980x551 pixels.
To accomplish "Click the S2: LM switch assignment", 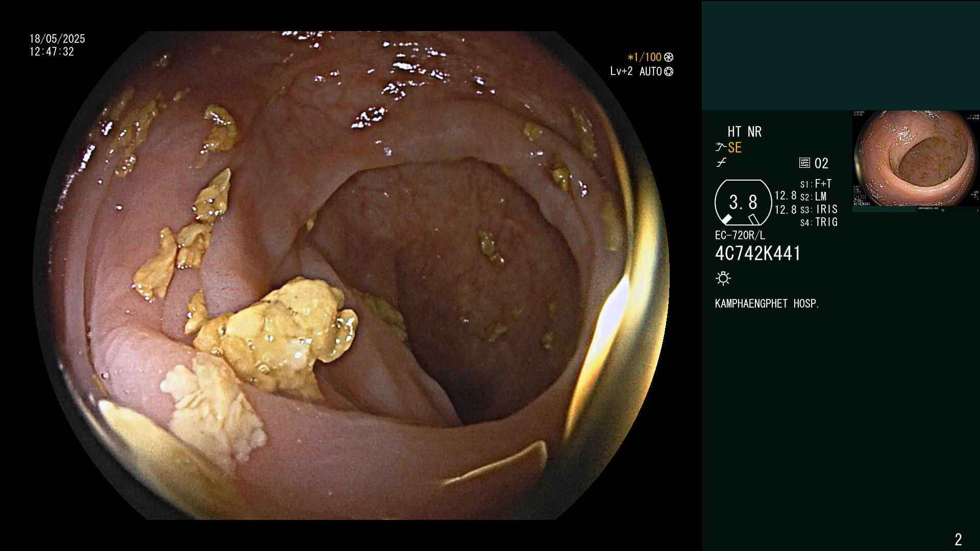I will pyautogui.click(x=814, y=196).
